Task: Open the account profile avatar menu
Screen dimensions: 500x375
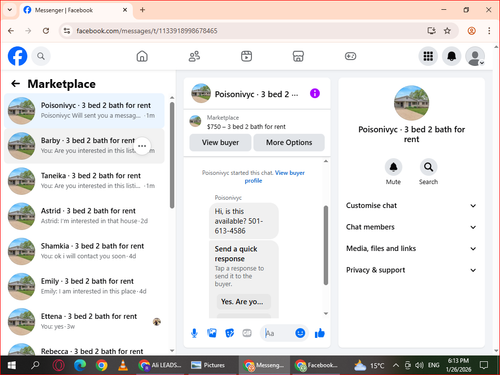Action: click(475, 56)
